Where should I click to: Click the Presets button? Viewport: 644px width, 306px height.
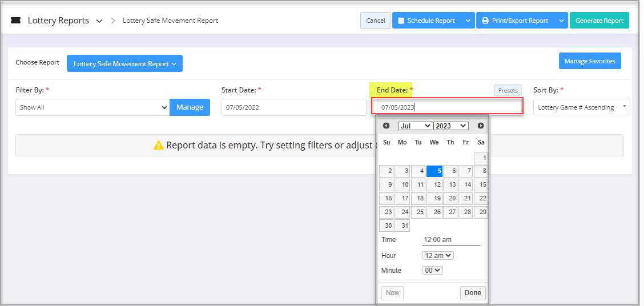508,90
